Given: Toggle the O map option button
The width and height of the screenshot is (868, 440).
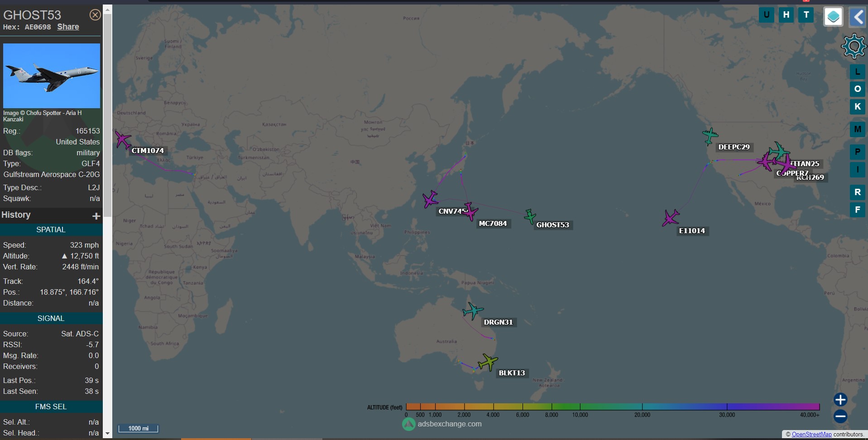Looking at the screenshot, I should pos(857,89).
